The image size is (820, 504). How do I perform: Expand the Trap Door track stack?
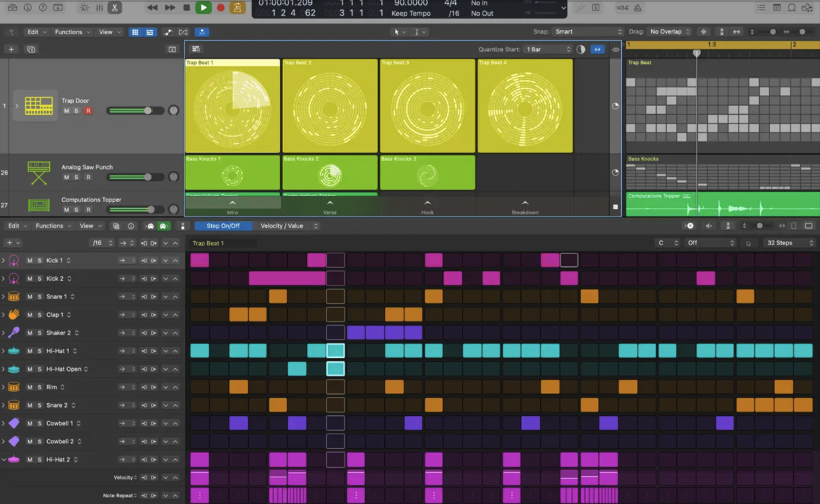(17, 106)
